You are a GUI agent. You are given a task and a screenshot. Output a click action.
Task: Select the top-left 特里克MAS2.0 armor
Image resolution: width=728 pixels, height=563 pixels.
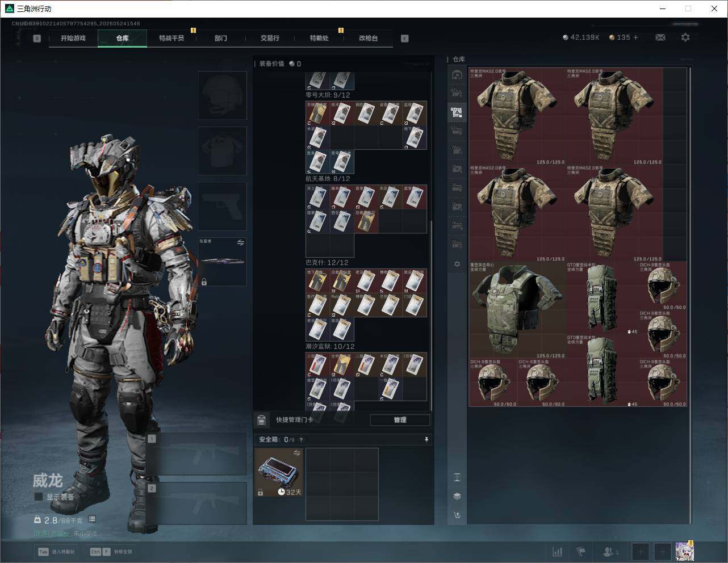coord(517,116)
